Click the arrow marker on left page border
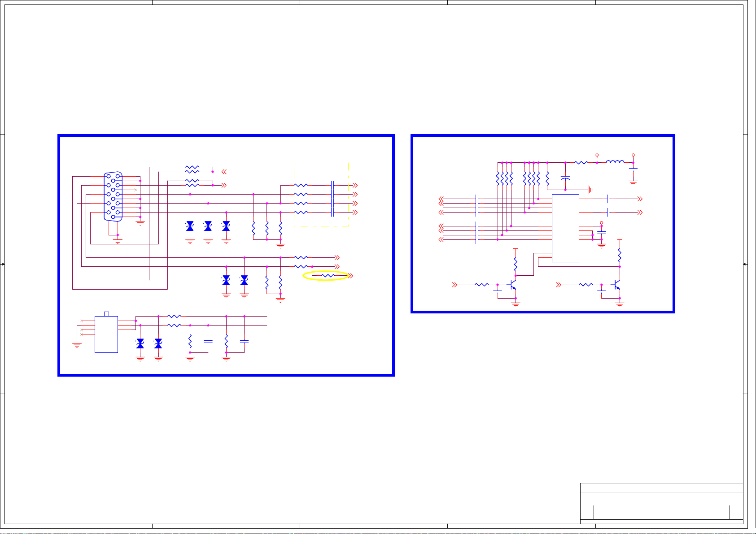Viewport: 756px width, 534px height. [3, 265]
